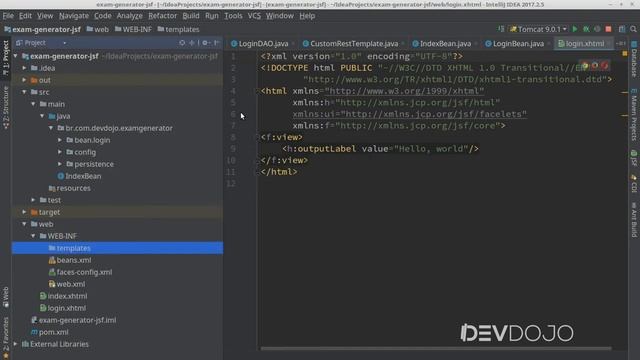Click the xmlns facelets URL on line 6
Screen dimensions: 640x360
point(433,114)
